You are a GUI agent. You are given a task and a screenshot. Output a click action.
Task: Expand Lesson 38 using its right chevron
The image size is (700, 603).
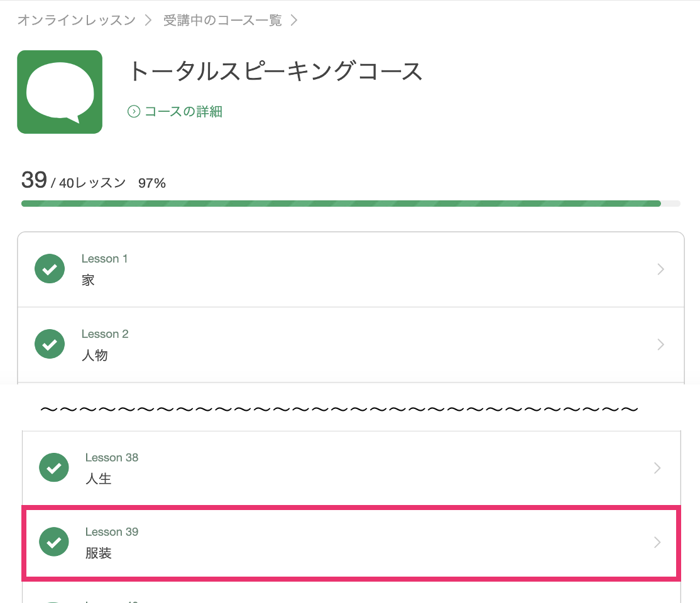657,468
